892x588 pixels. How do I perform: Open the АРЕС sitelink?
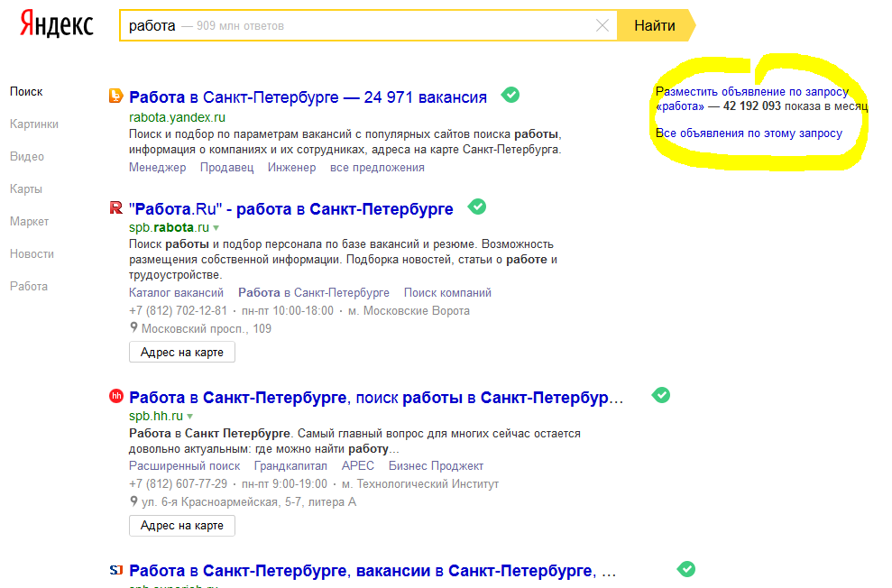pos(358,466)
